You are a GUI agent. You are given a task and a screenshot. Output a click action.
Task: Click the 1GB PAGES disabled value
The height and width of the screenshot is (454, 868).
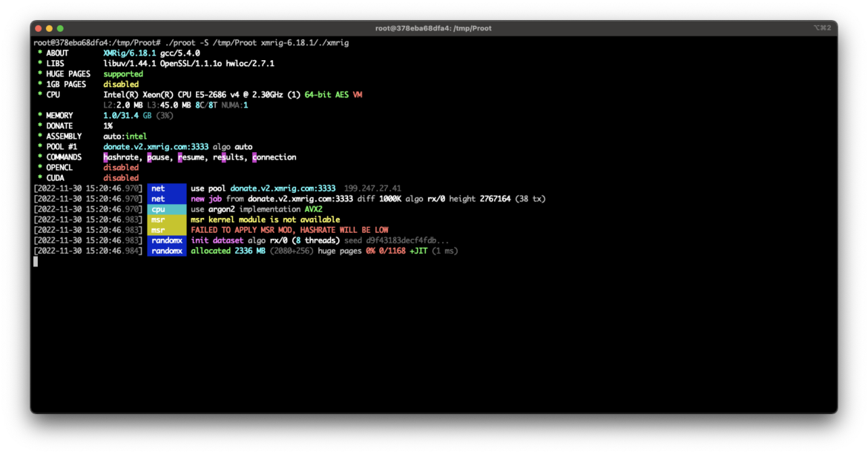coord(121,84)
